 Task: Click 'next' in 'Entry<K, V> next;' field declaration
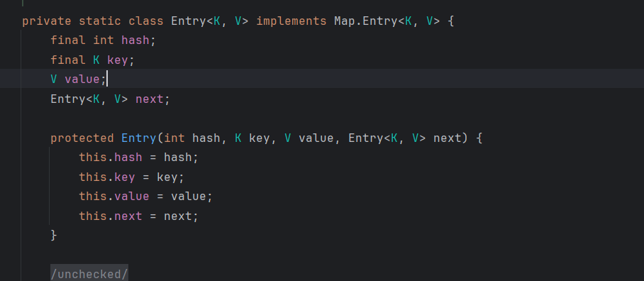tap(150, 99)
